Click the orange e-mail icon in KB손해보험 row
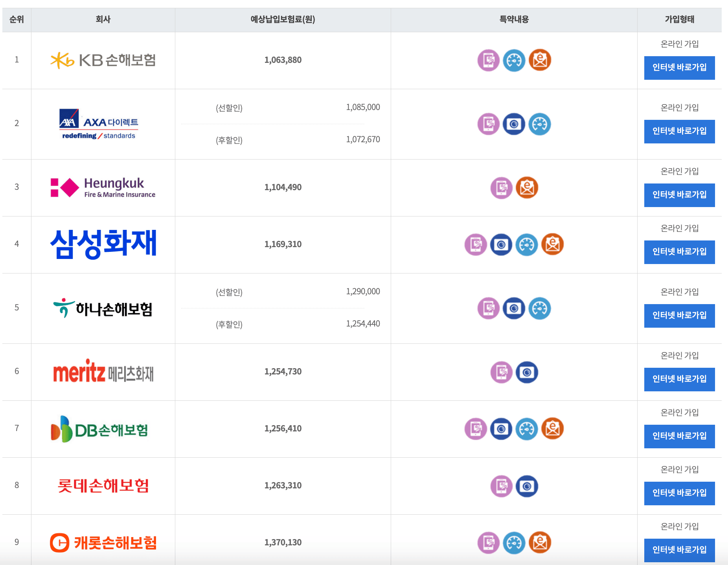The height and width of the screenshot is (565, 728). (x=540, y=60)
